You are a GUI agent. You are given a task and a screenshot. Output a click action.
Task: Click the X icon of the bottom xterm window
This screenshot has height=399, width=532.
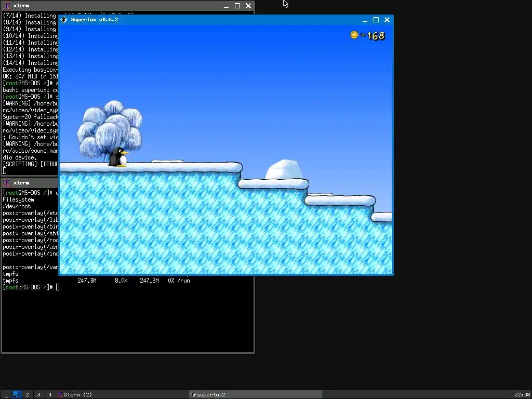(6, 183)
